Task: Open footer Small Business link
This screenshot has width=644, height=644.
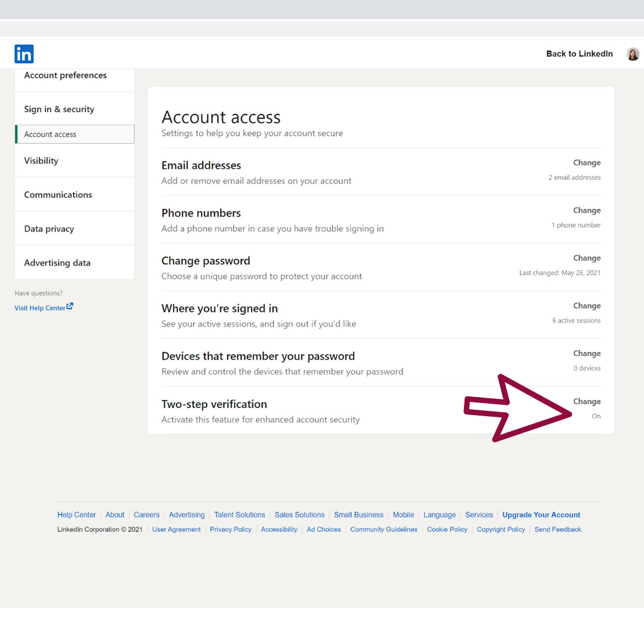Action: coord(358,515)
